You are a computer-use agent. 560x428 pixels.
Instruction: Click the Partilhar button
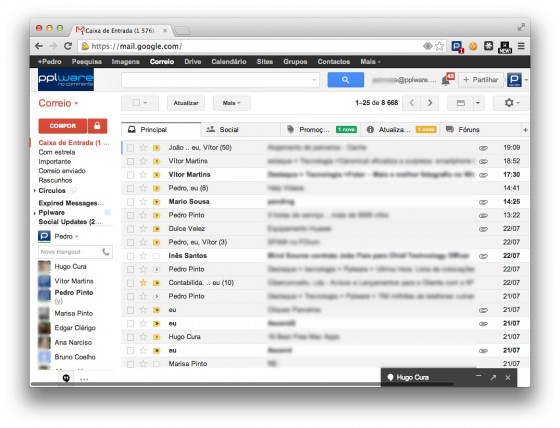point(481,80)
